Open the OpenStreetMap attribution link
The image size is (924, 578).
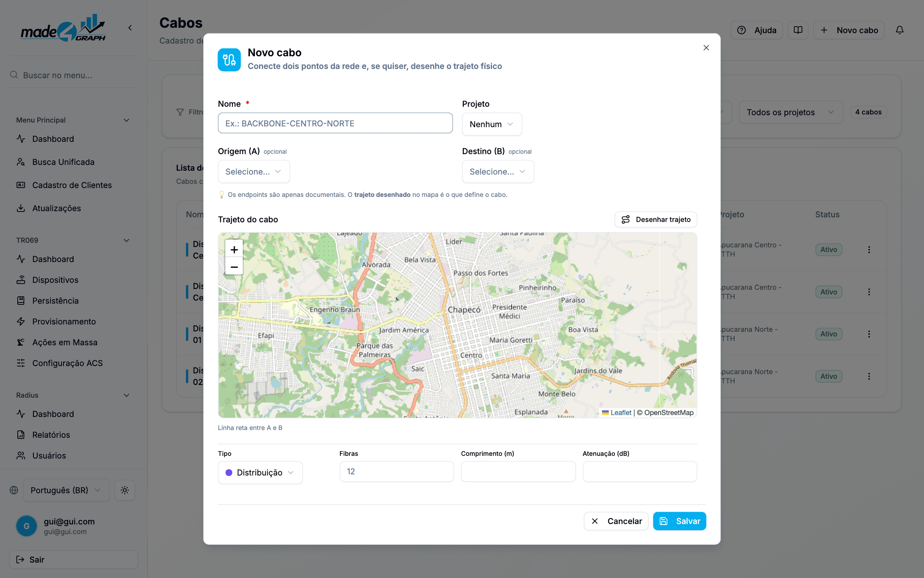coord(669,412)
